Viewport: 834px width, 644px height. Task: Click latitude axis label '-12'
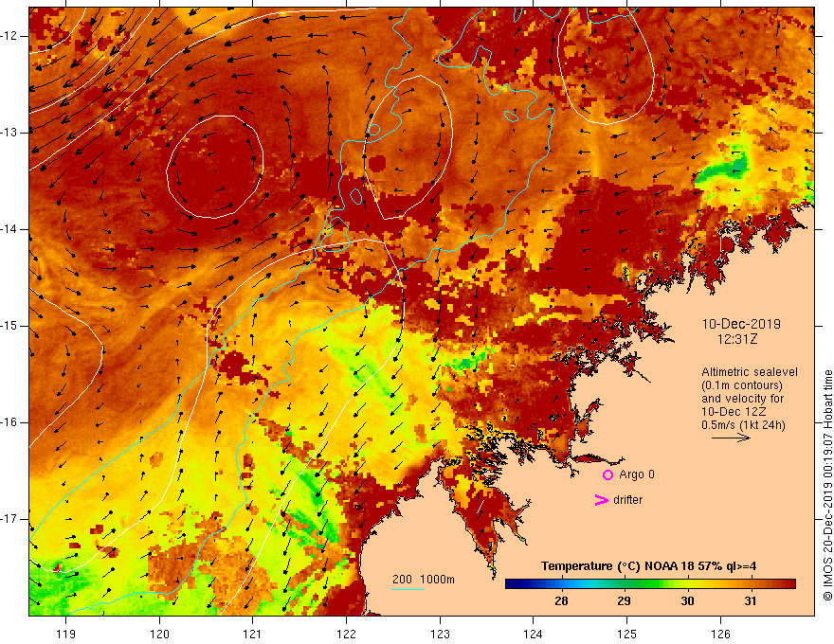coord(9,36)
